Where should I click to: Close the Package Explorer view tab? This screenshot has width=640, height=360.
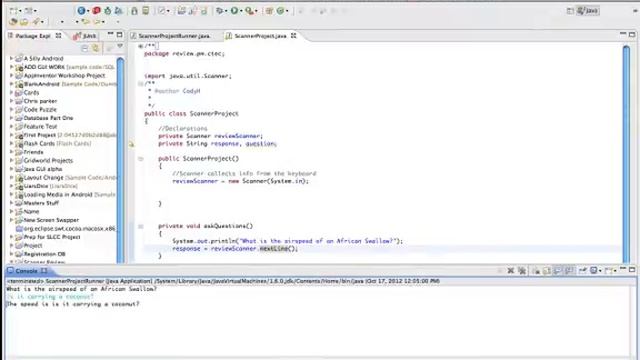58,36
